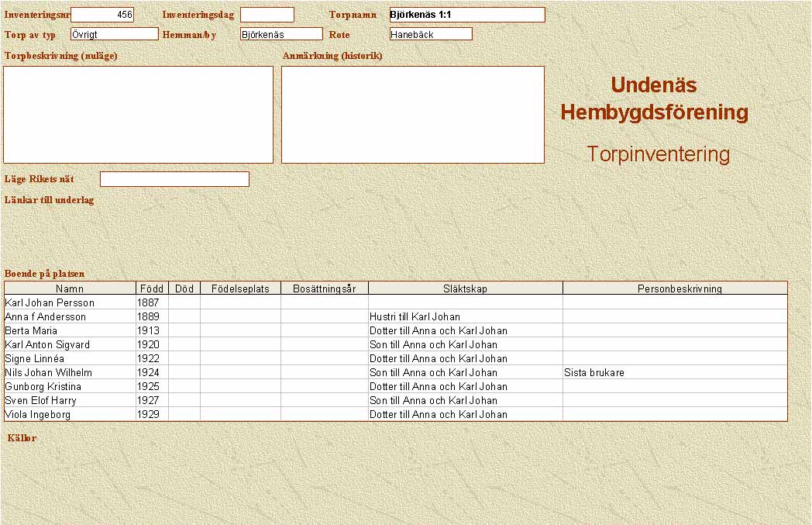Click inside the Anmärkning historik text area
The image size is (812, 525).
412,115
